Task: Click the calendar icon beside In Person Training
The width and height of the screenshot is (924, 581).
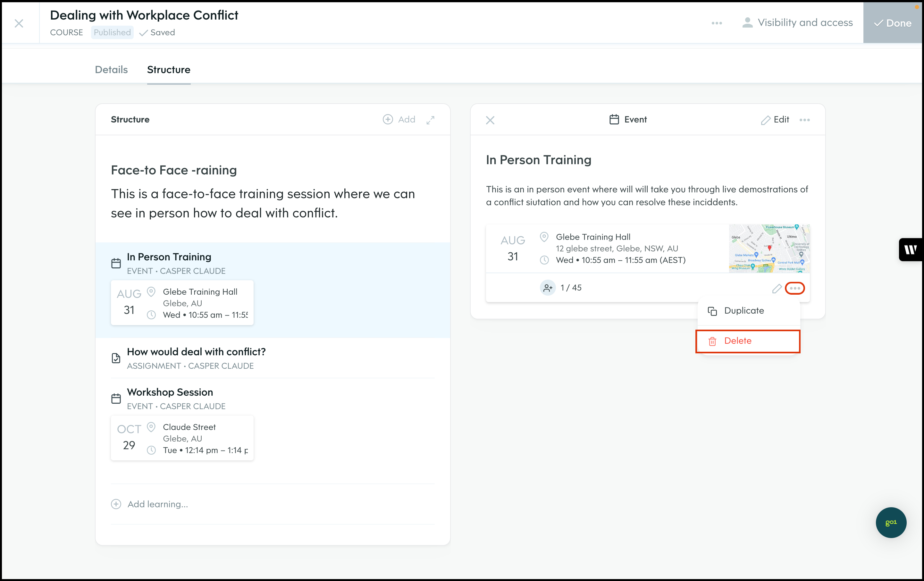Action: 116,263
